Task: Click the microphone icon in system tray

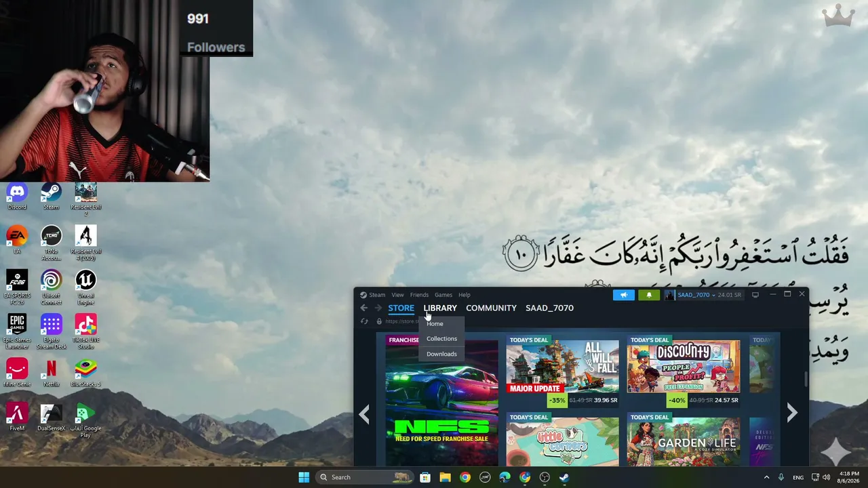Action: [x=781, y=477]
